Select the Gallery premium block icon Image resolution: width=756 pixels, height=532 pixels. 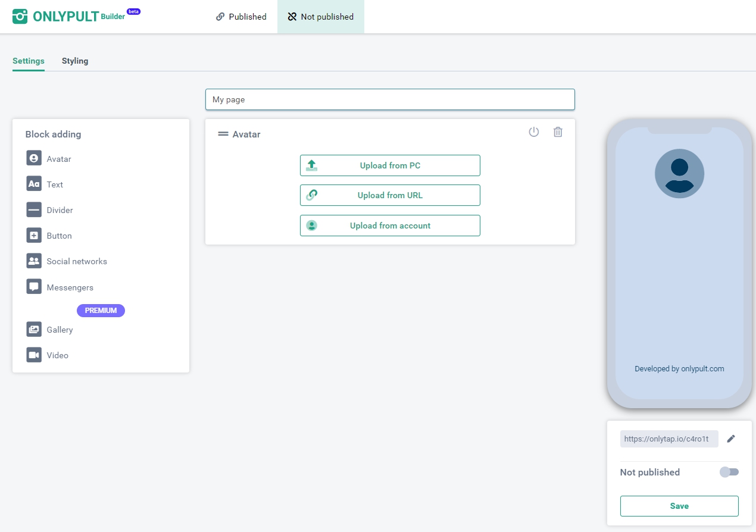point(34,329)
